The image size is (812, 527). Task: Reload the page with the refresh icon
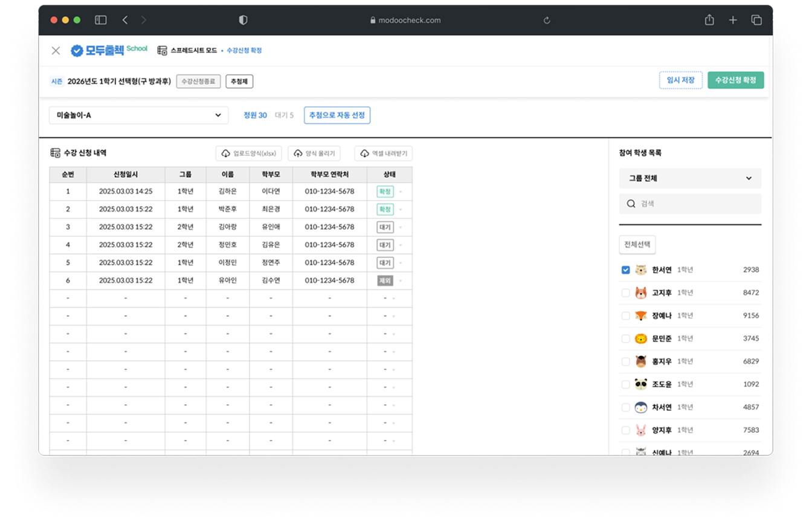click(x=547, y=20)
